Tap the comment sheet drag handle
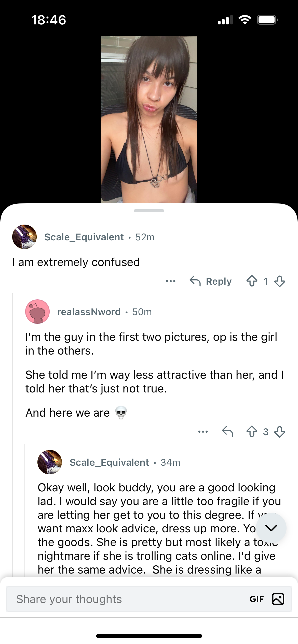Viewport: 298px width, 644px height. pyautogui.click(x=149, y=211)
